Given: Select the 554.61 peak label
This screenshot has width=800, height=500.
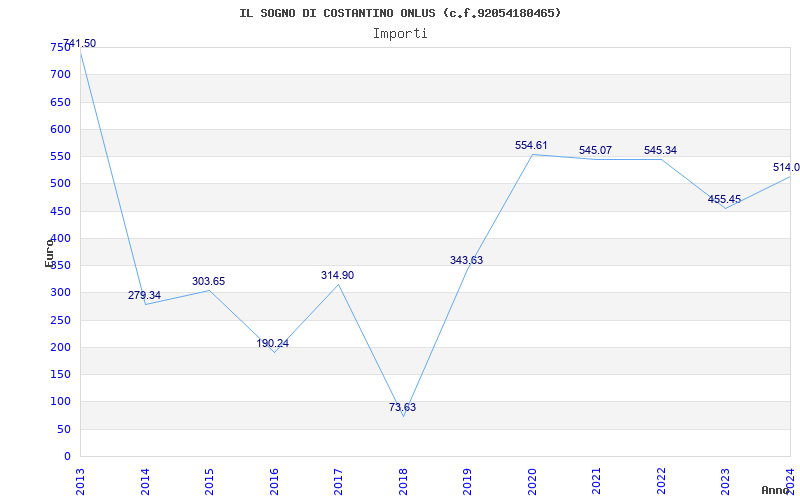Looking at the screenshot, I should [x=531, y=145].
